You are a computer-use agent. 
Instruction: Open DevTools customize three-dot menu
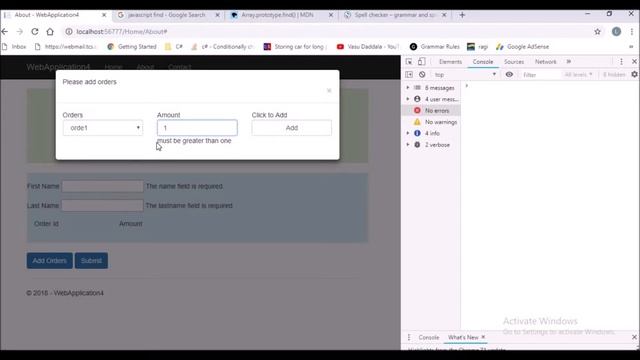(621, 62)
